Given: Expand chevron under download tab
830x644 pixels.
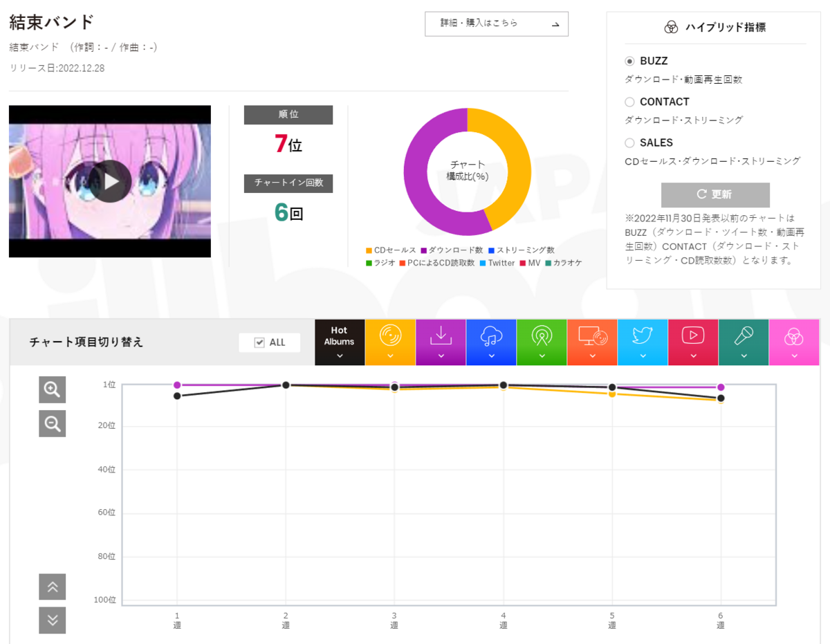Looking at the screenshot, I should click(441, 356).
